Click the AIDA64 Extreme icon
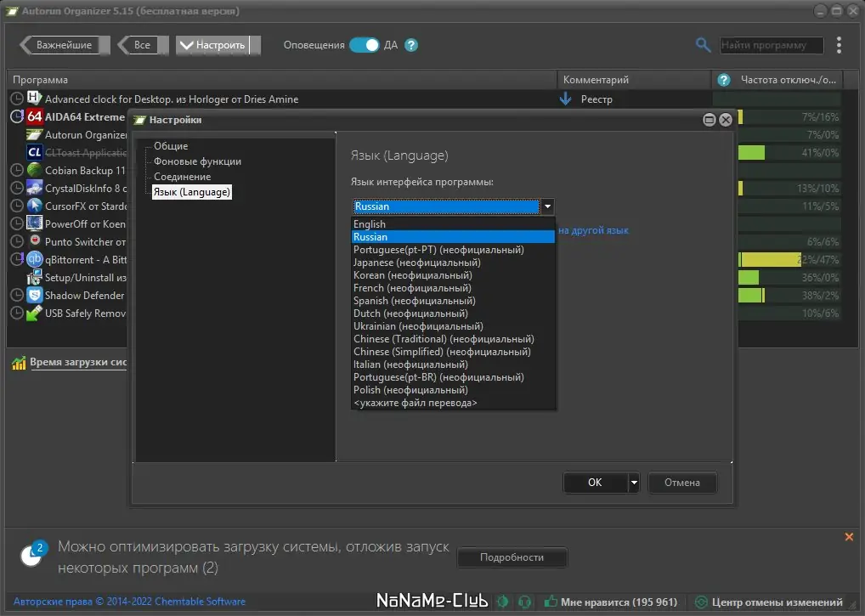 click(34, 116)
